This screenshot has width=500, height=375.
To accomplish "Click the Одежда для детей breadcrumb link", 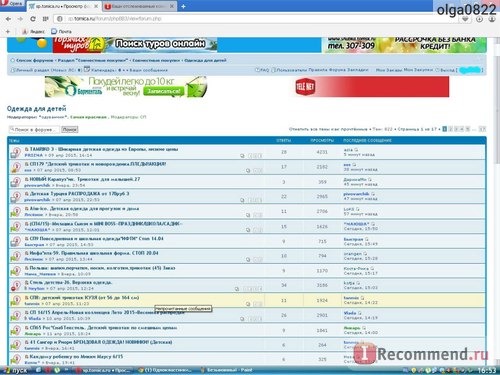I will click(x=205, y=60).
